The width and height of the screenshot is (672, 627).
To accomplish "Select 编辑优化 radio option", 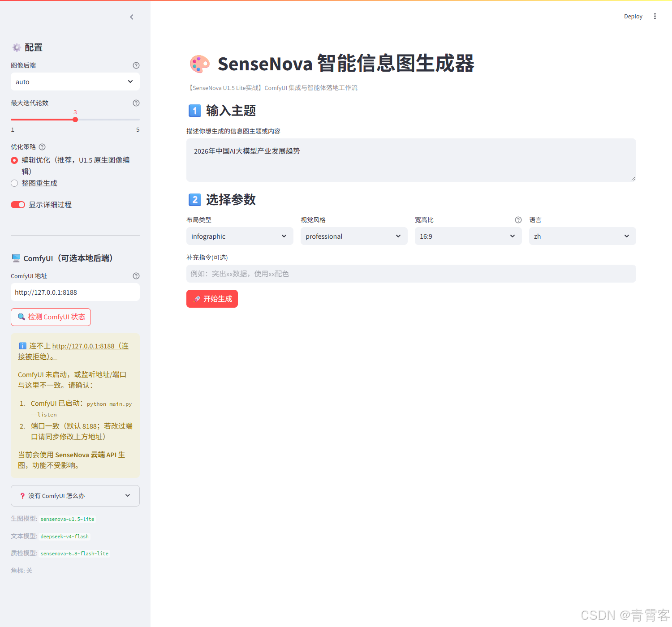I will tap(14, 160).
